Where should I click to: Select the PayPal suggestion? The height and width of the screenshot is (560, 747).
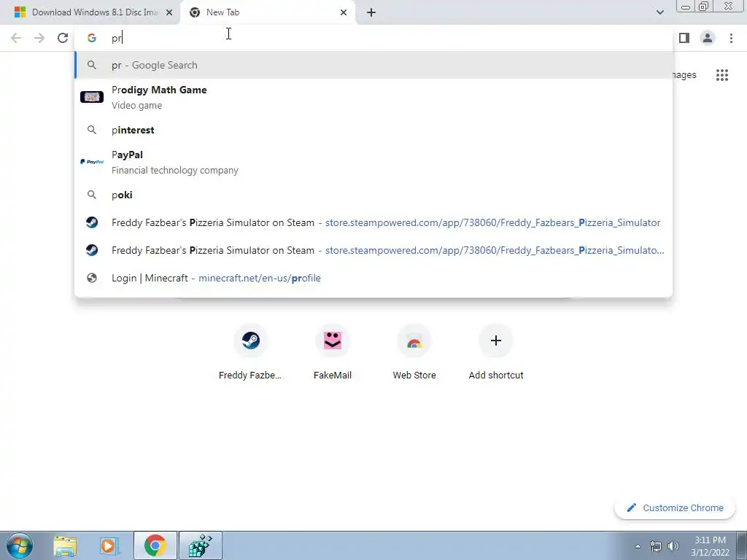373,162
